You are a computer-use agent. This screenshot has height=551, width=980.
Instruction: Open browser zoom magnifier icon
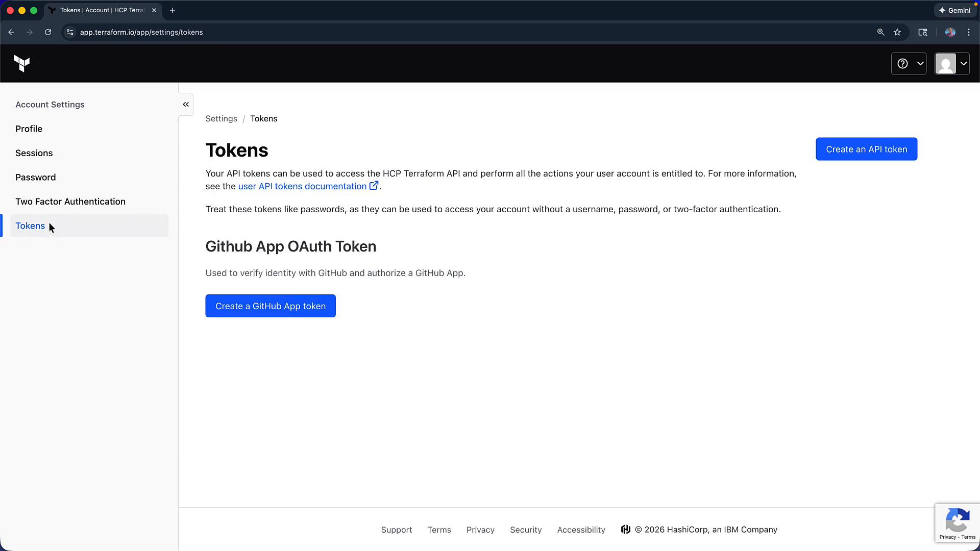[880, 32]
